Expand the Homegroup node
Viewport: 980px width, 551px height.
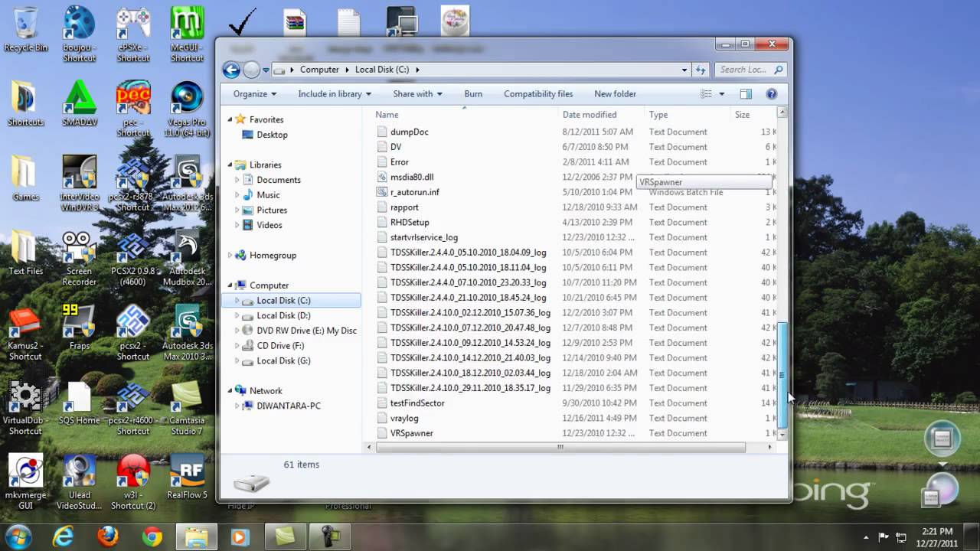pos(230,256)
